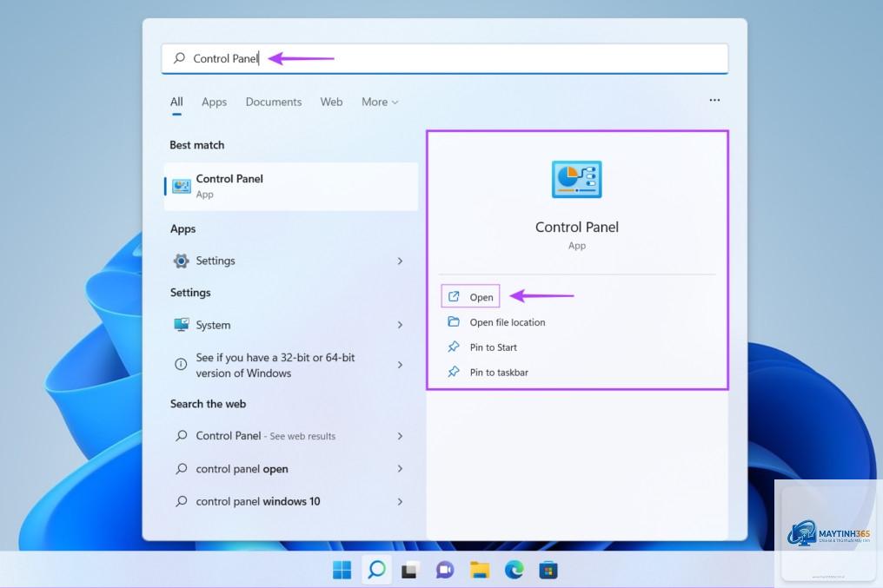Expand the 'control panel open' chevron
Screen dimensions: 883x588
pyautogui.click(x=400, y=469)
